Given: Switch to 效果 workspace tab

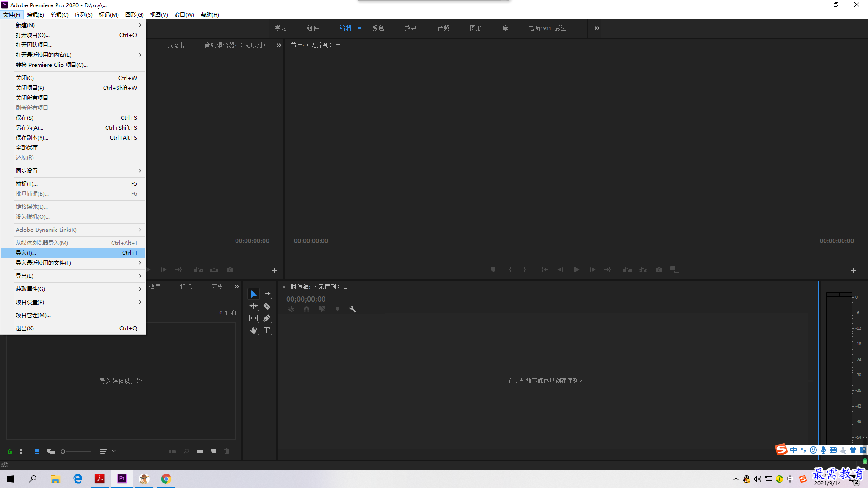Looking at the screenshot, I should pos(410,28).
